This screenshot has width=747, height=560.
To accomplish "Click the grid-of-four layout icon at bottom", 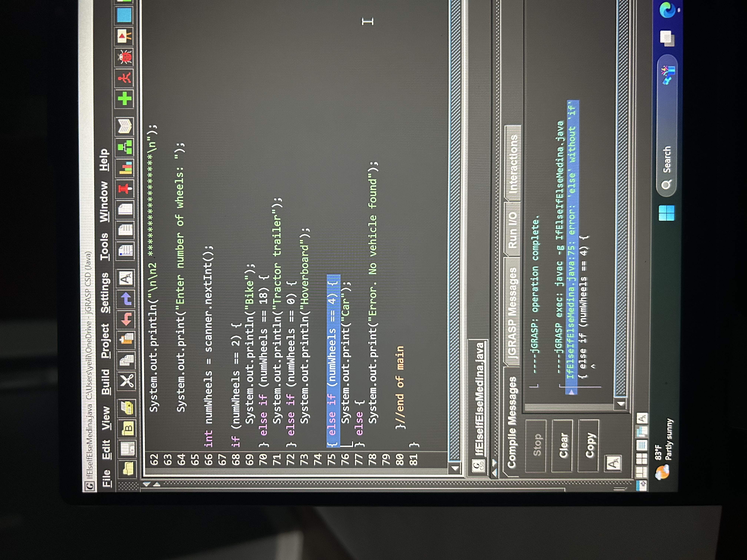I will pos(642,459).
